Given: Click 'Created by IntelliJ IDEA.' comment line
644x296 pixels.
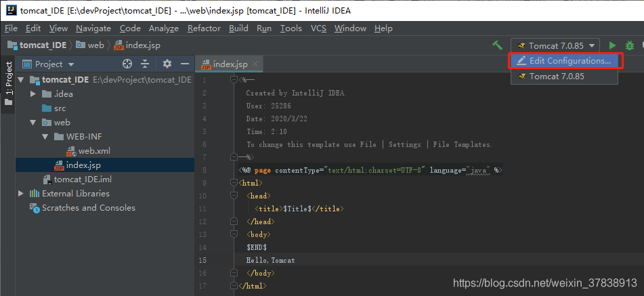Looking at the screenshot, I should [296, 93].
